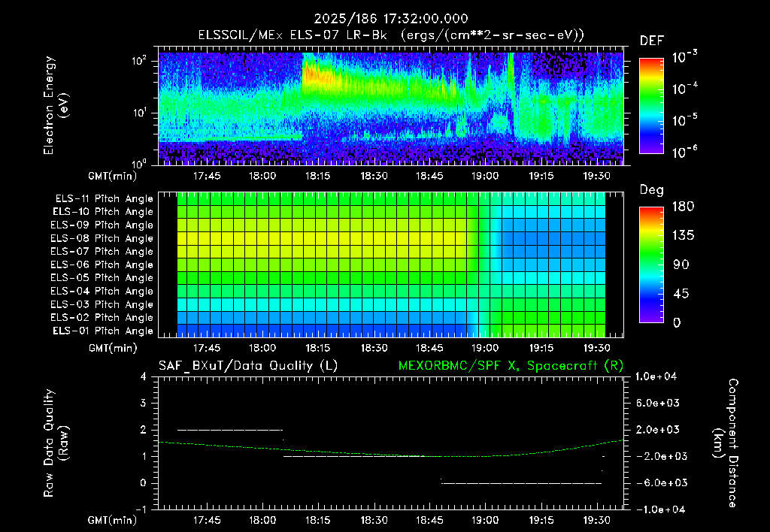Click the ELS-10 Pitch Angle row label
770x532 pixels.
click(103, 212)
